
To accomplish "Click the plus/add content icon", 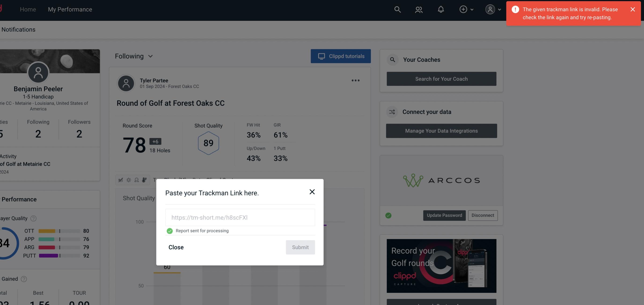I will click(463, 9).
